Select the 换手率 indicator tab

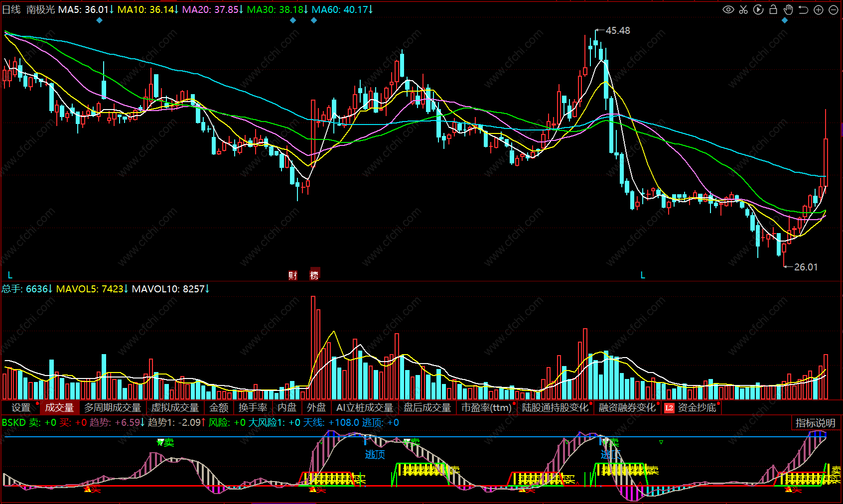253,407
